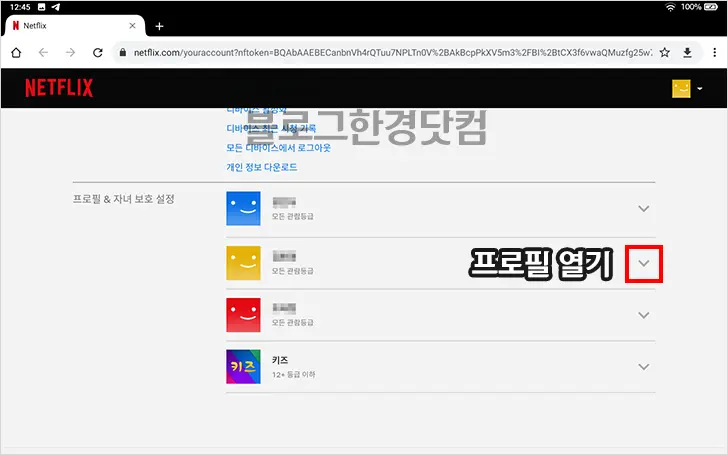Click 모든 디바이스에서 로그아웃 link
728x455 pixels.
pyautogui.click(x=279, y=148)
